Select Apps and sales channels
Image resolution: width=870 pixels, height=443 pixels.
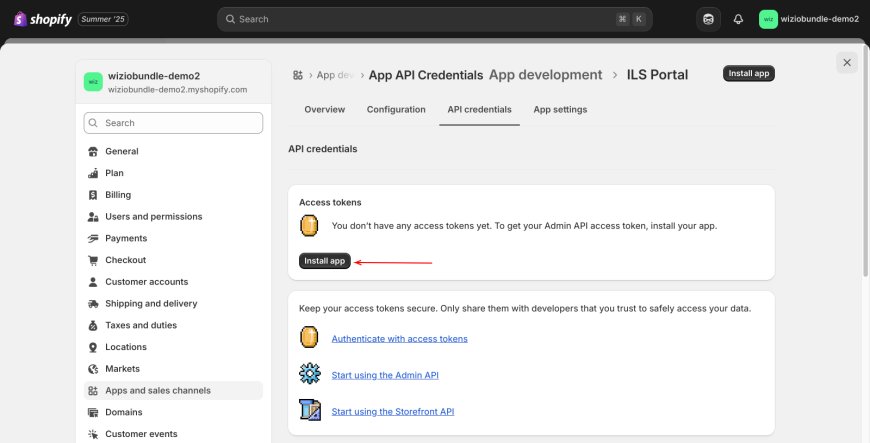173,391
